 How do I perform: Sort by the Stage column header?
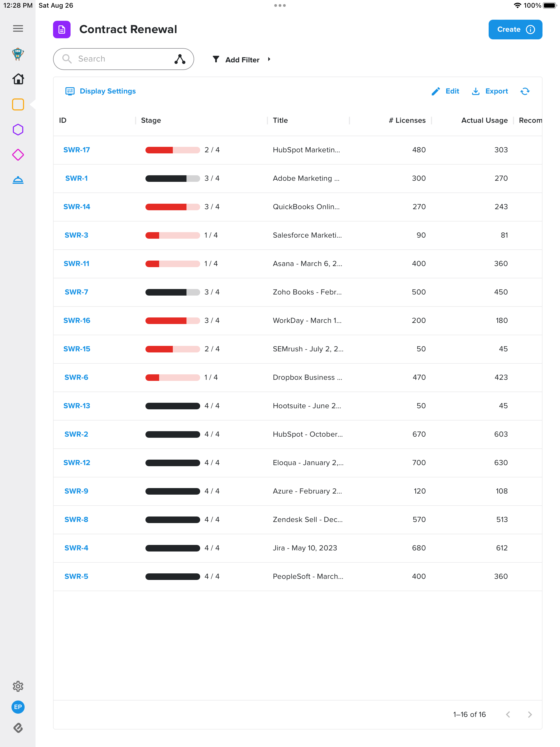click(151, 121)
